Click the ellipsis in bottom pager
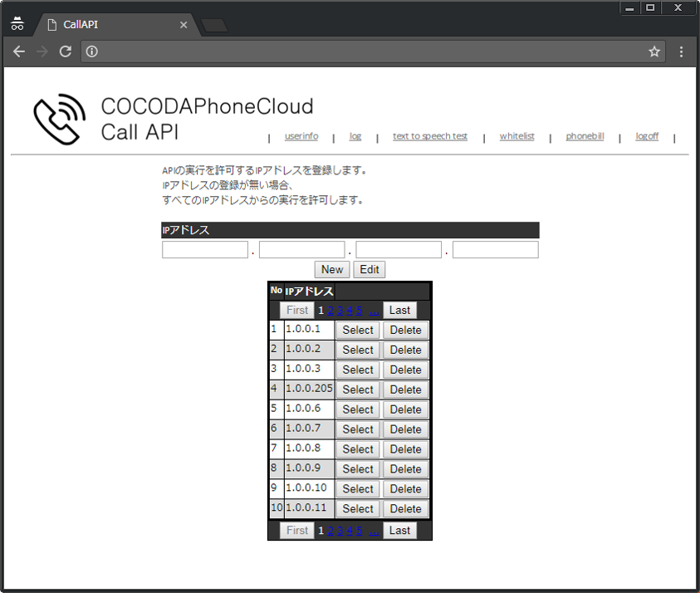 point(374,531)
